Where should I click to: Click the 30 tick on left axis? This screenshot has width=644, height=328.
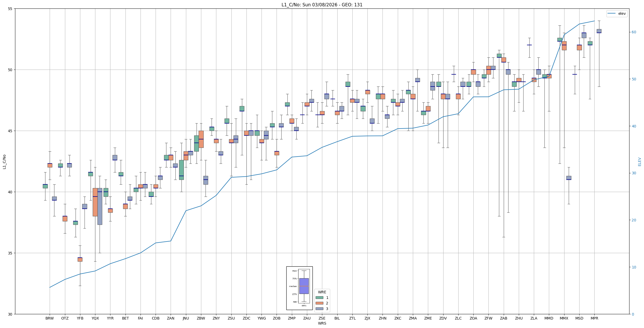(10, 314)
